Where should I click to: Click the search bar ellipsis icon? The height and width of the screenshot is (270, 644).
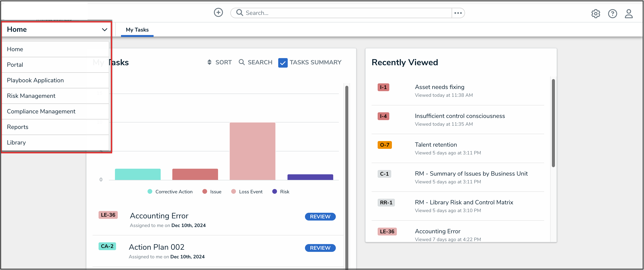point(458,13)
